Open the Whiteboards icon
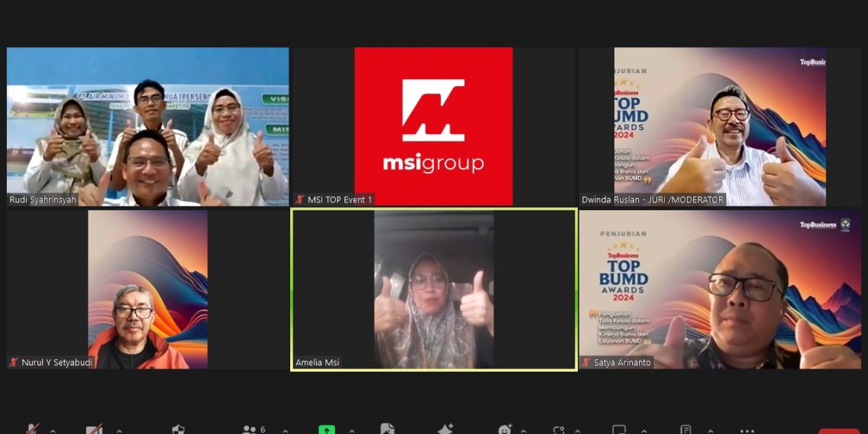Image resolution: width=868 pixels, height=434 pixels. (x=619, y=429)
